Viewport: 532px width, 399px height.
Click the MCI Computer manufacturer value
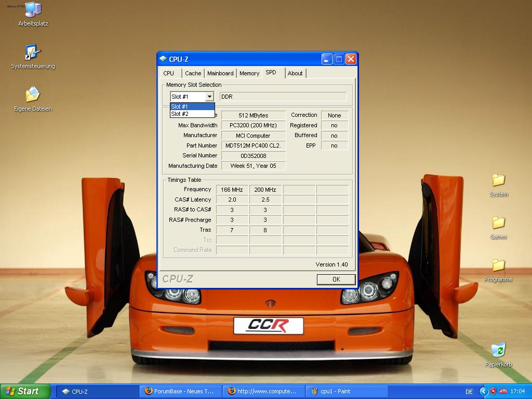[x=254, y=136]
